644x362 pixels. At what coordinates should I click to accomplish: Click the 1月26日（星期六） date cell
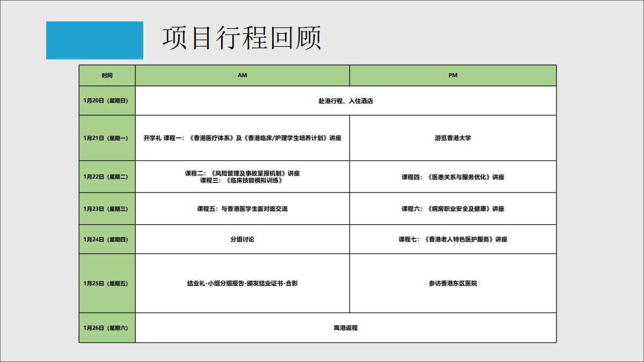(107, 328)
